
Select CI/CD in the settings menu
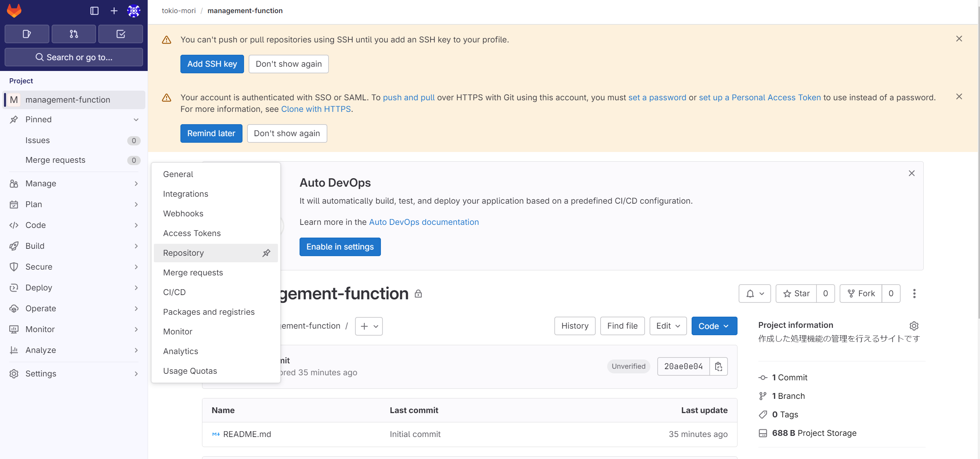coord(174,292)
